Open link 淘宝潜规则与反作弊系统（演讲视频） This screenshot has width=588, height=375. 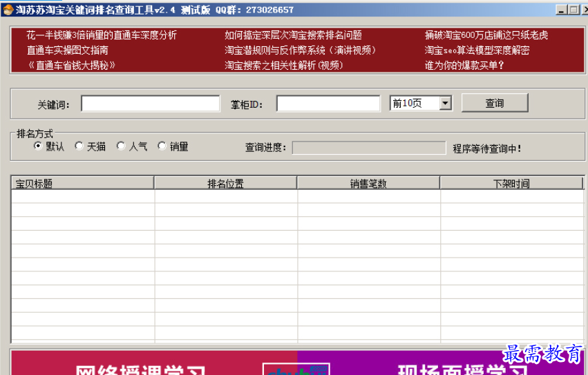300,50
